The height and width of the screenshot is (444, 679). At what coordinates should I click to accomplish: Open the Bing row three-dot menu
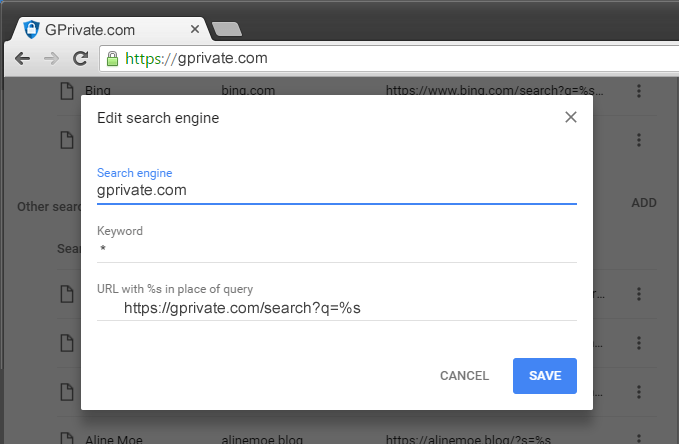coord(639,91)
